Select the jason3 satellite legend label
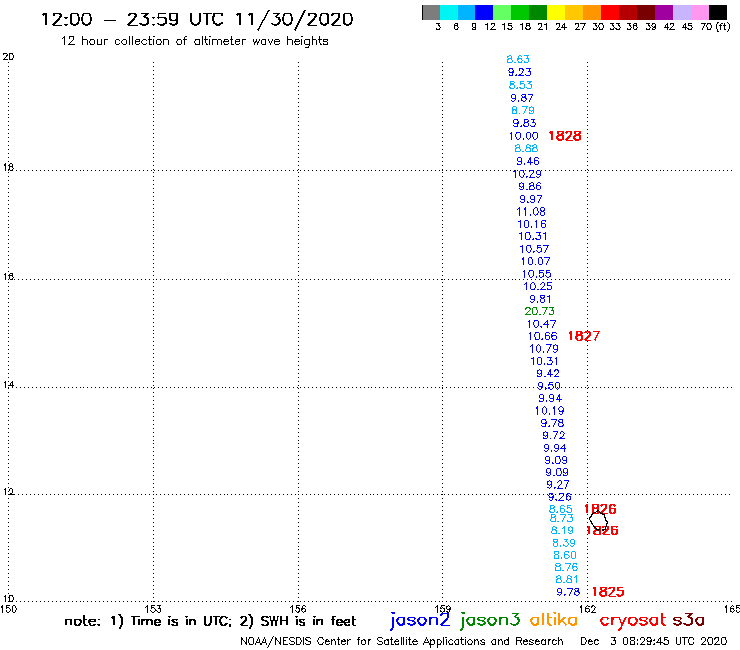 [x=490, y=620]
